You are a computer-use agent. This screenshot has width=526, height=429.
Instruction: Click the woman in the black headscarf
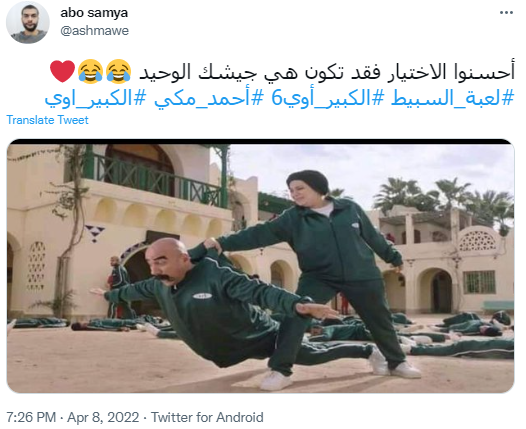[x=335, y=268]
